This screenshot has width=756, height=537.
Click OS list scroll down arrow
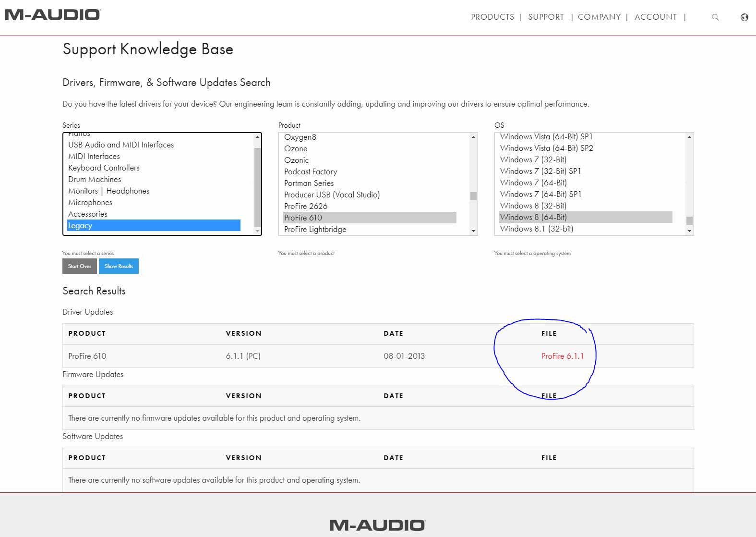690,231
